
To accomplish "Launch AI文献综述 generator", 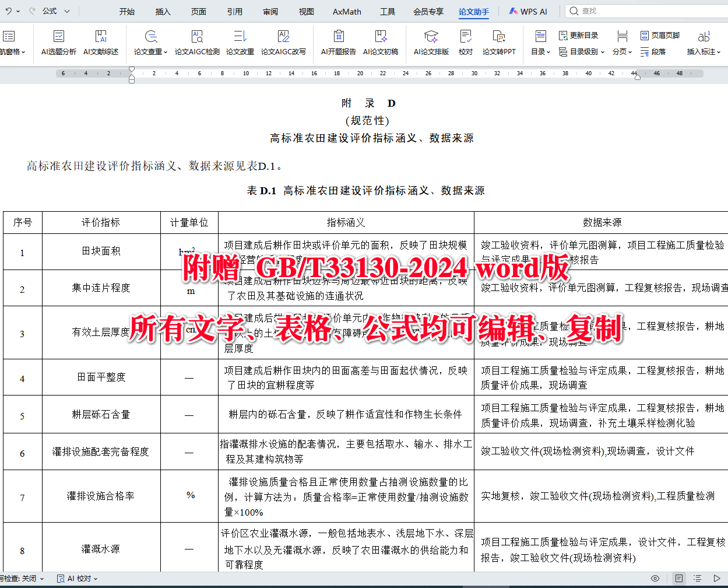I will click(x=101, y=44).
